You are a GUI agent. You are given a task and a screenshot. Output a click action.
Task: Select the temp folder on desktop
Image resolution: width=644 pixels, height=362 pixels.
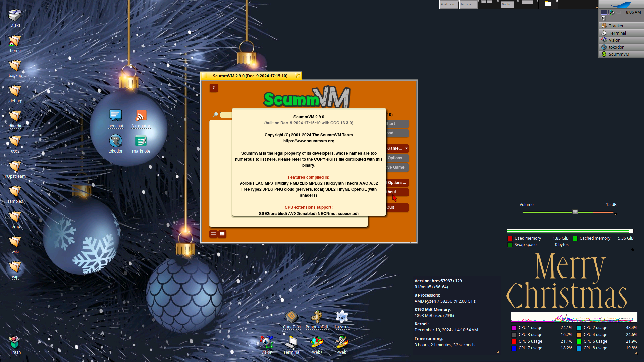(x=15, y=220)
